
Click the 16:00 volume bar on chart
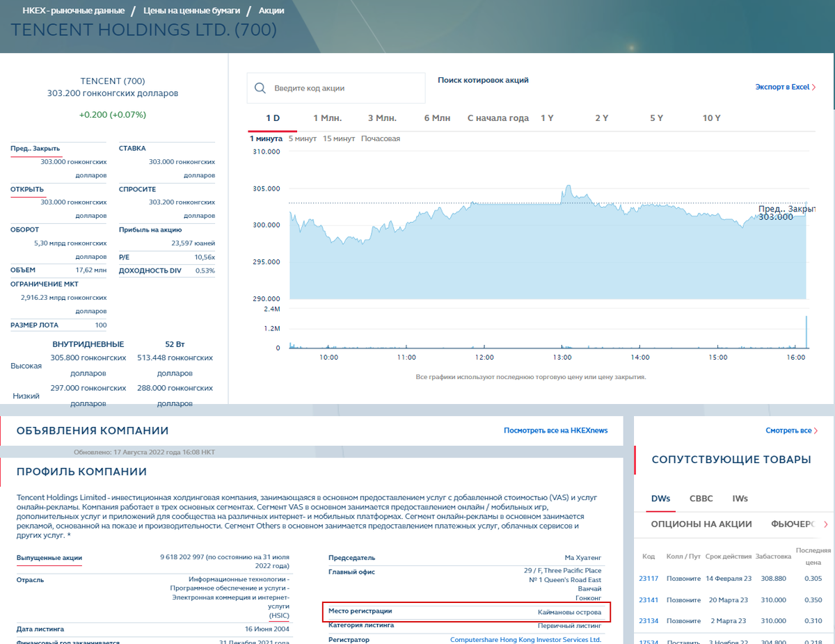806,332
